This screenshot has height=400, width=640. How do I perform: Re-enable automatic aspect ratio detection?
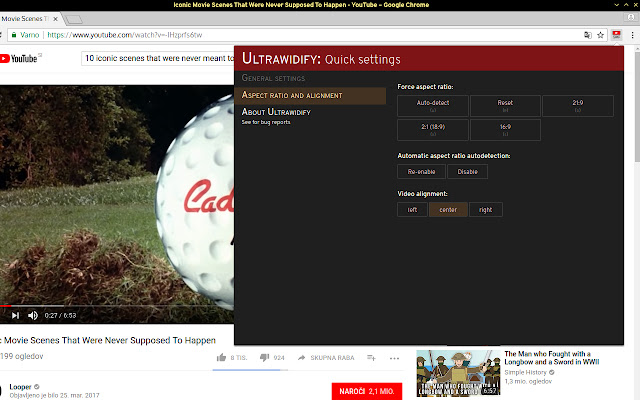tap(421, 172)
